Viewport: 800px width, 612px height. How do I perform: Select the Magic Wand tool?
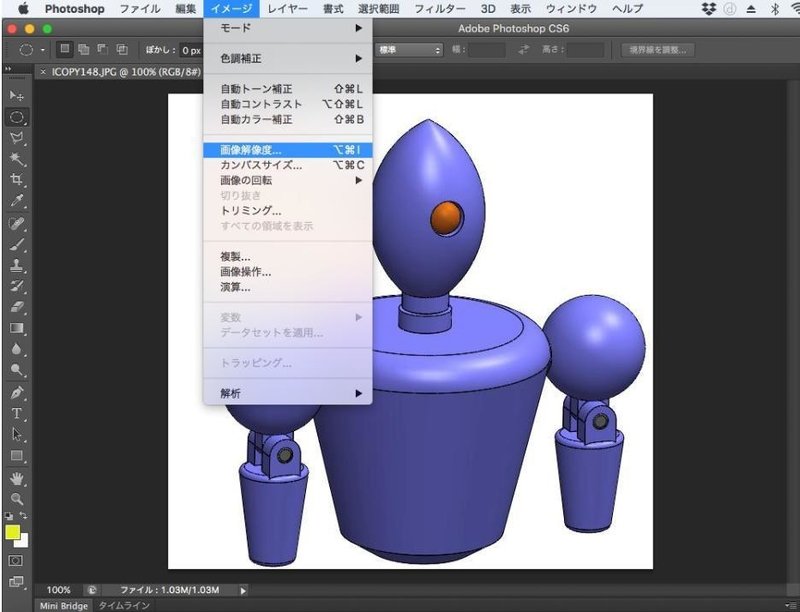(x=16, y=159)
